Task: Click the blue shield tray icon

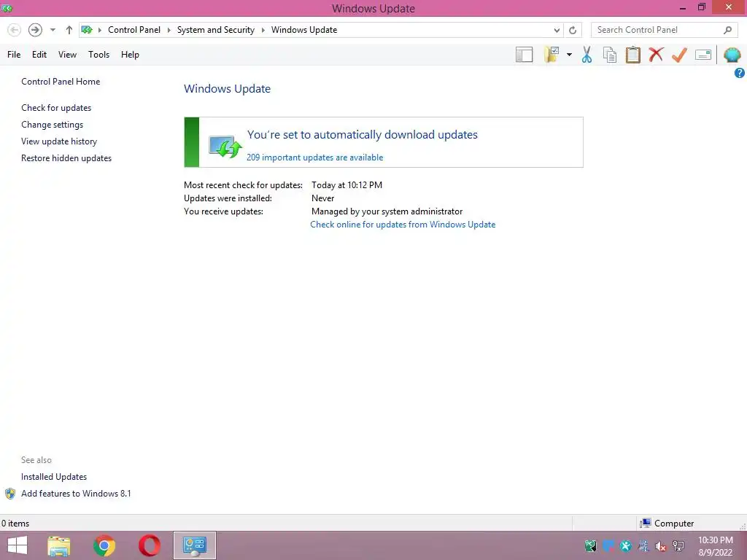Action: click(608, 545)
